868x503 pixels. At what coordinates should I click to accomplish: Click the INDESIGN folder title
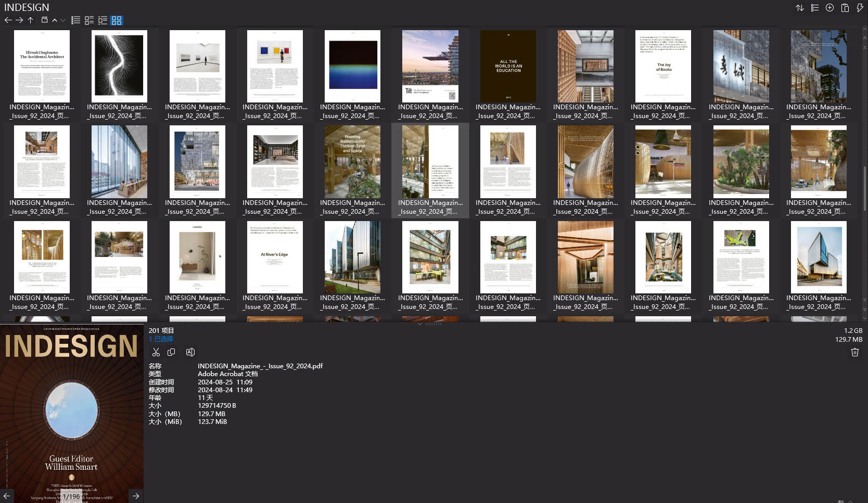pos(27,7)
